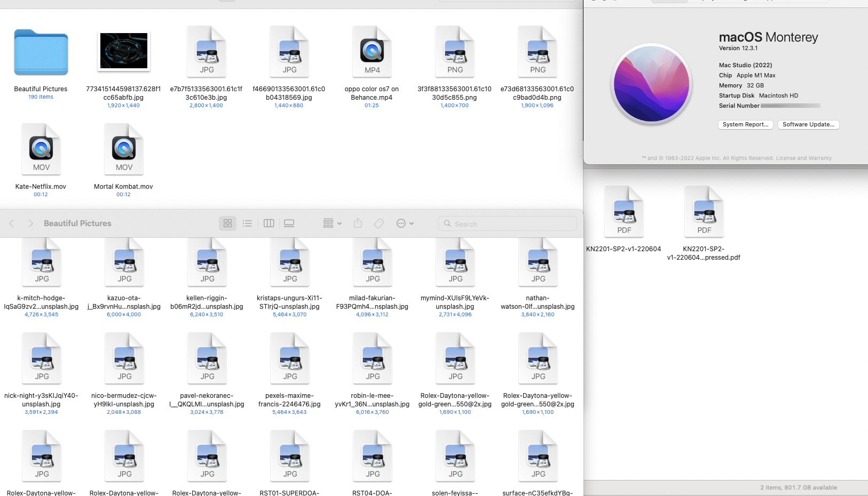
Task: Click the Software Update... button
Action: tap(808, 124)
